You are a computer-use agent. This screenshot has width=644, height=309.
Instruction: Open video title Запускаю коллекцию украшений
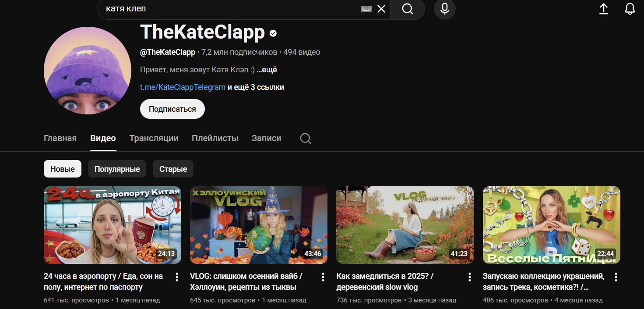544,282
